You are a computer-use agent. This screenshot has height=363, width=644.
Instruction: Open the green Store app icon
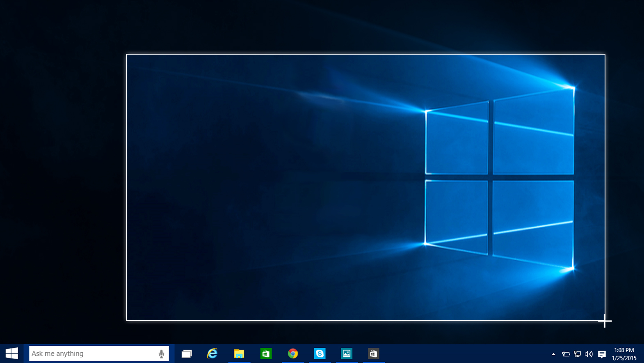[x=266, y=354]
